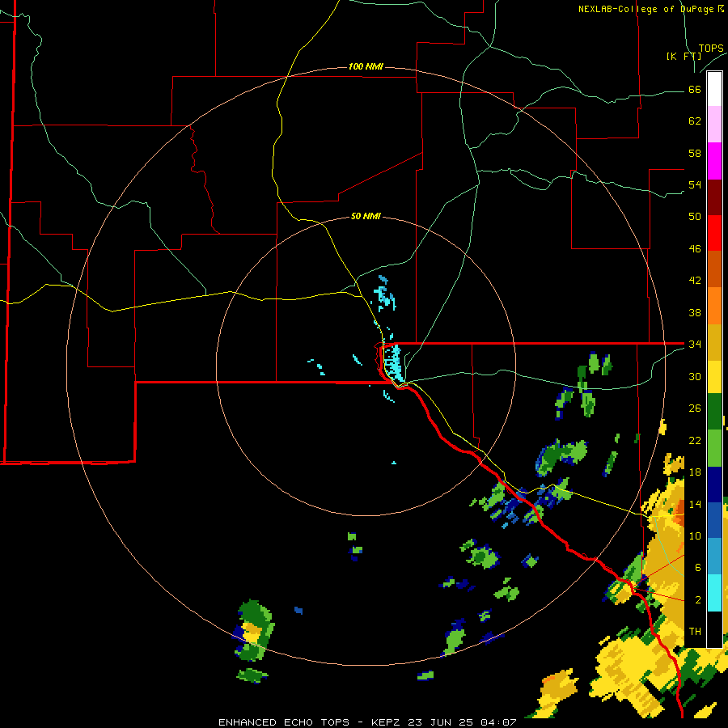Image resolution: width=728 pixels, height=728 pixels.
Task: Click the legend value "14"
Action: (x=695, y=504)
